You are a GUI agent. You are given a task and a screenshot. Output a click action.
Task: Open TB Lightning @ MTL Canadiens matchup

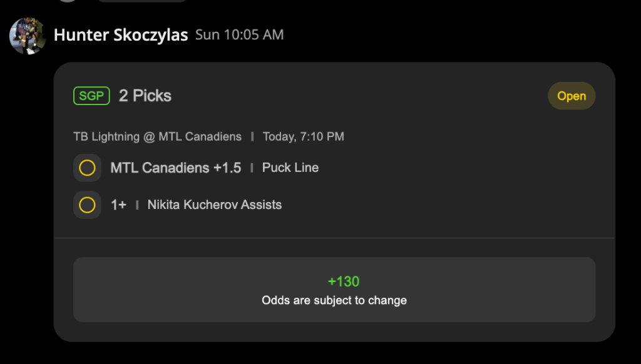tap(157, 136)
